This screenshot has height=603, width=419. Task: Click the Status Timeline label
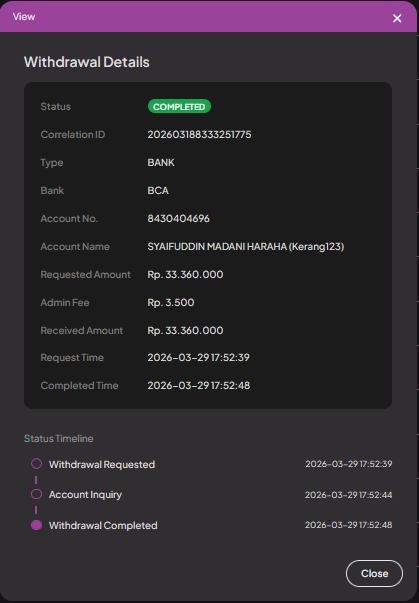[x=58, y=438]
